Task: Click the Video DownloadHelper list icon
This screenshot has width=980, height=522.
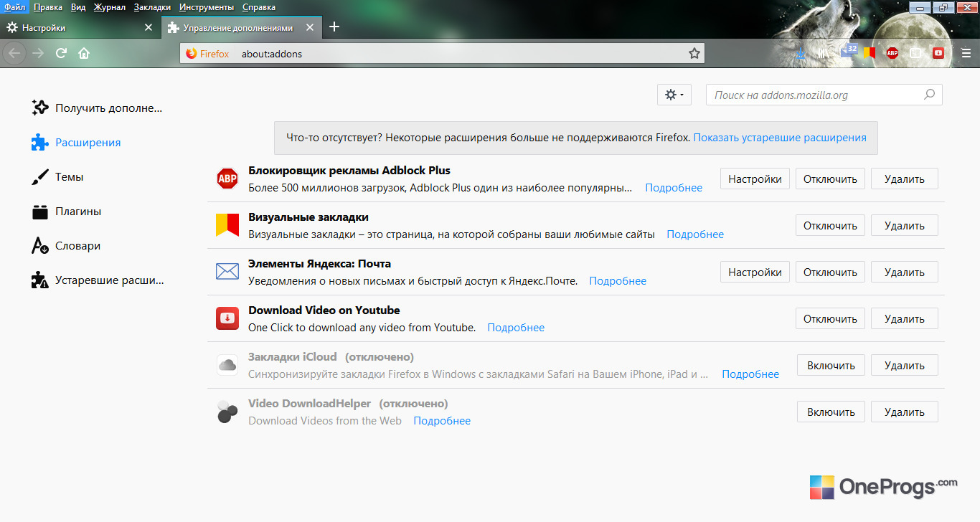Action: pos(227,412)
